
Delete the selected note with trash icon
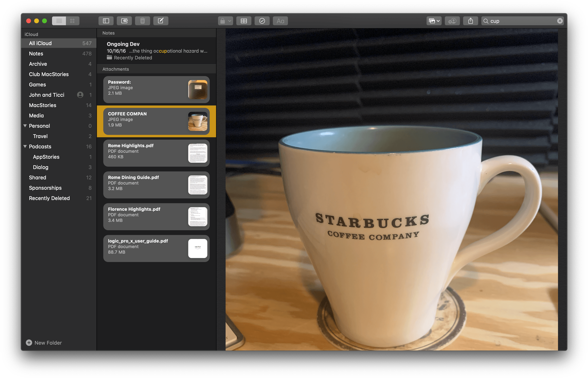pyautogui.click(x=143, y=21)
